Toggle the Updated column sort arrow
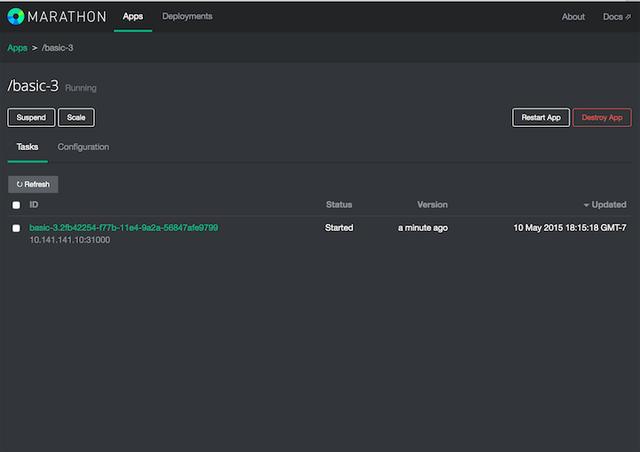This screenshot has width=640, height=452. point(586,205)
